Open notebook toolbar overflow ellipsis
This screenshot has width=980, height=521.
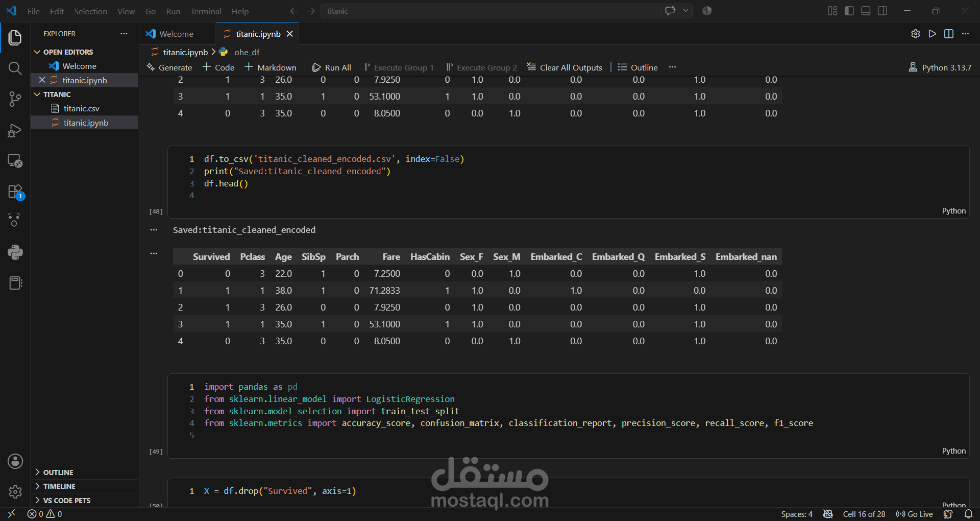672,67
